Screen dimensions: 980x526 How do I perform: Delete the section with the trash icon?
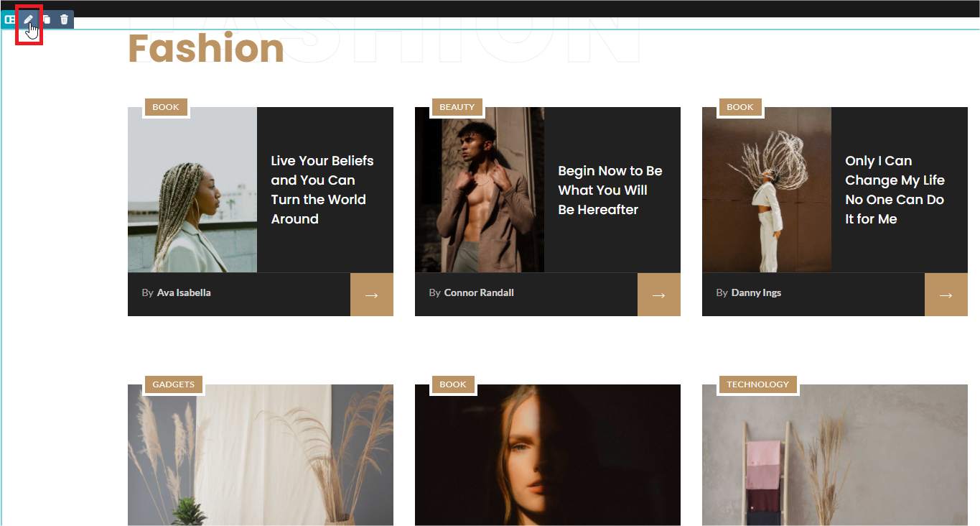click(64, 19)
